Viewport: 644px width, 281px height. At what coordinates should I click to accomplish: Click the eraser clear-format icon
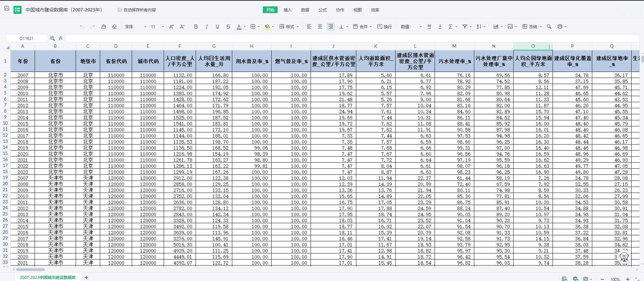point(114,27)
